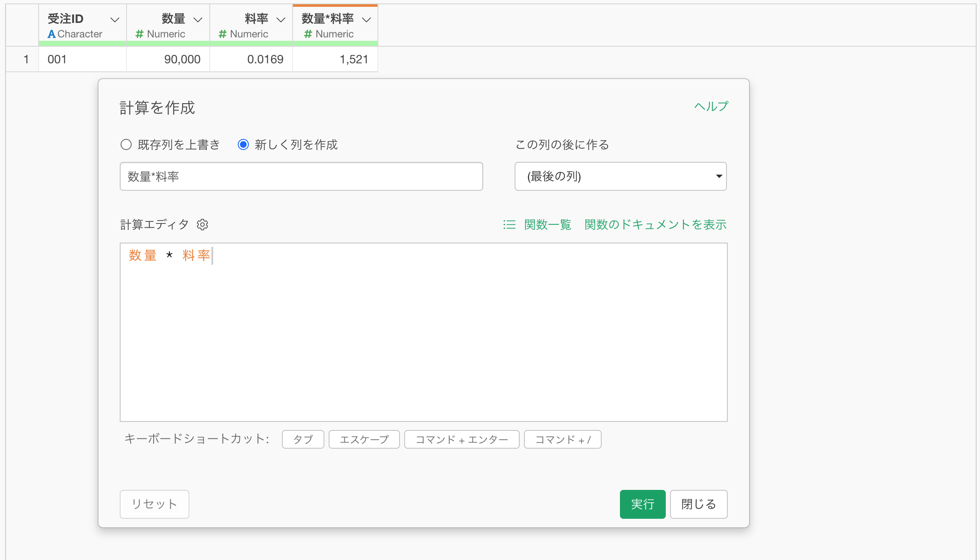Click the Numeric hash icon under 数量*料率
Image resolution: width=980 pixels, height=560 pixels.
308,34
